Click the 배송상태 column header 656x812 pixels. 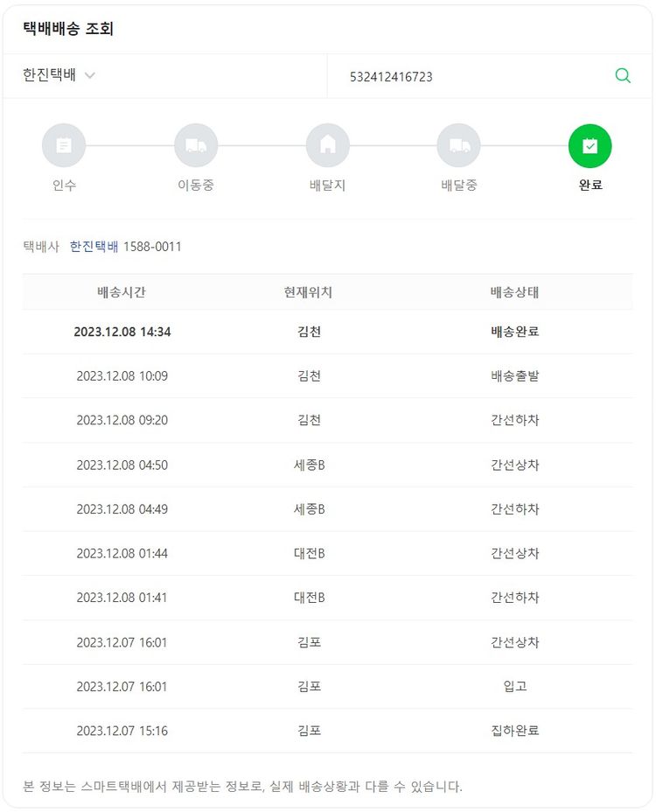(x=514, y=292)
